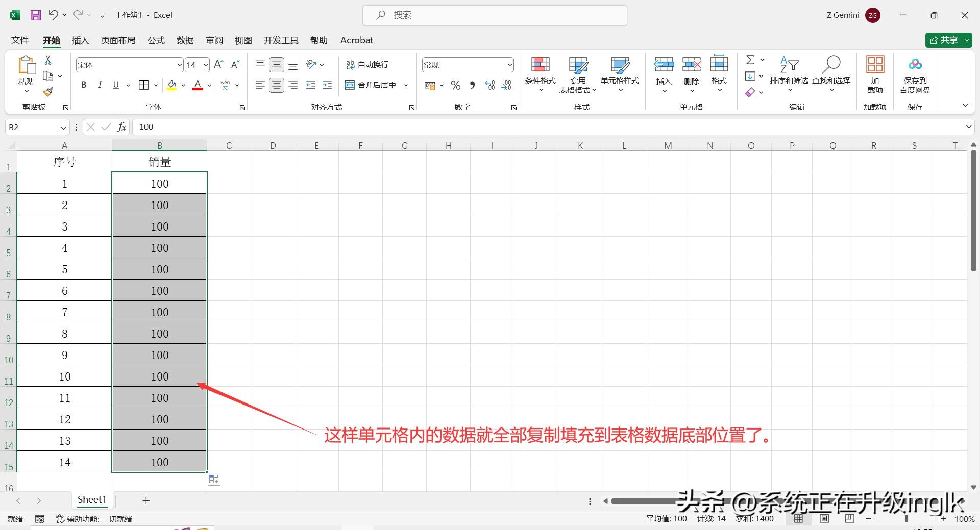
Task: Toggle Wrap Text (自动换行)
Action: (367, 65)
